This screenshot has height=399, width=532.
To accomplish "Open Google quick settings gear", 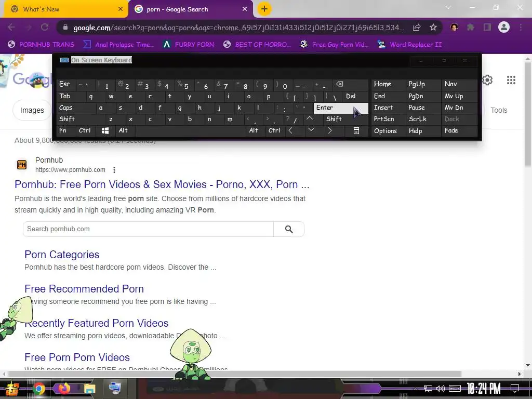I will pos(487,80).
